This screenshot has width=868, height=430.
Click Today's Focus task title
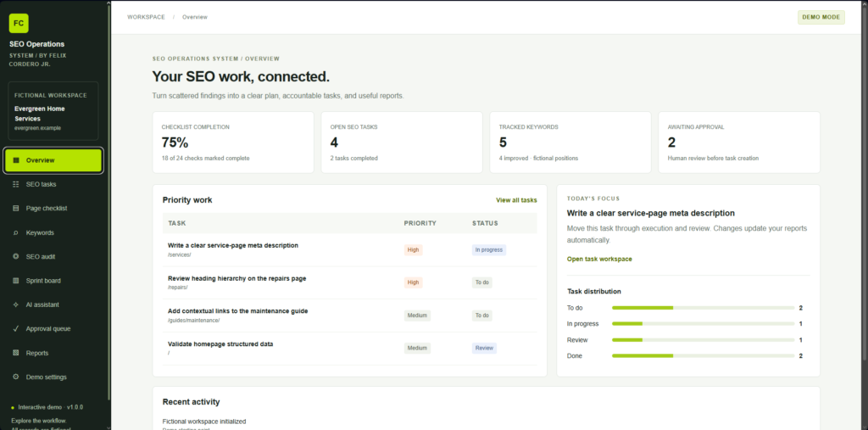click(x=650, y=213)
